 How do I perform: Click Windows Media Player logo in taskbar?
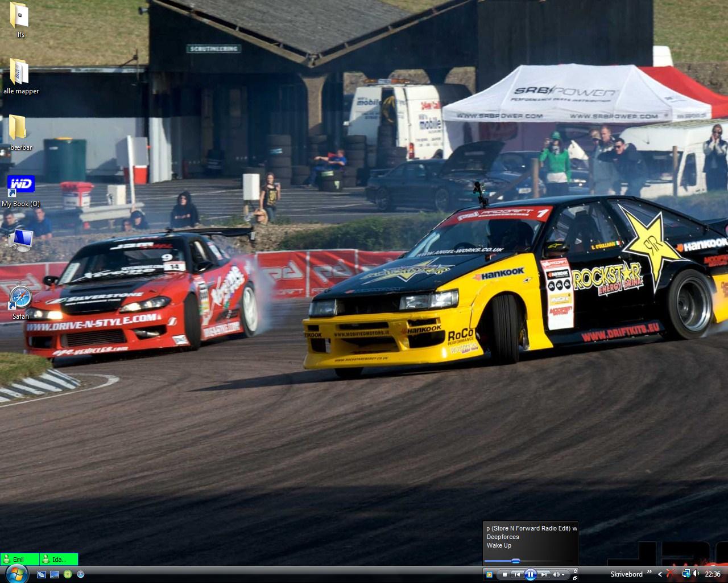coord(489,575)
